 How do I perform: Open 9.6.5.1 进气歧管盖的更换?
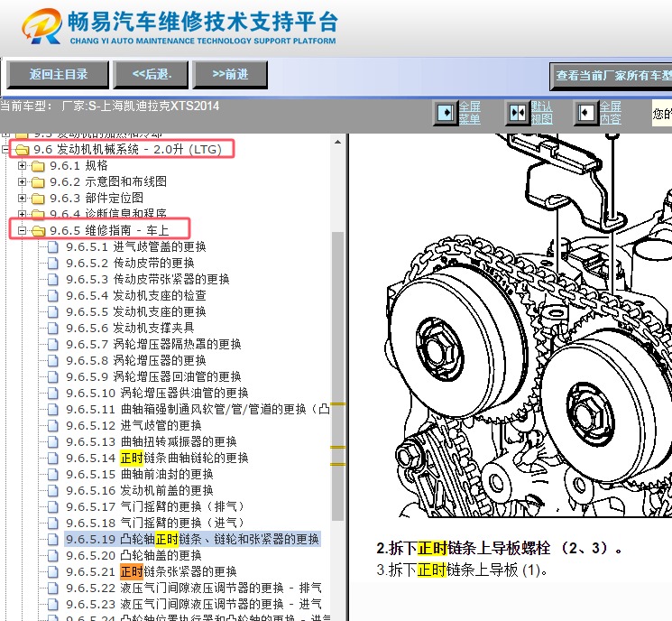(136, 247)
